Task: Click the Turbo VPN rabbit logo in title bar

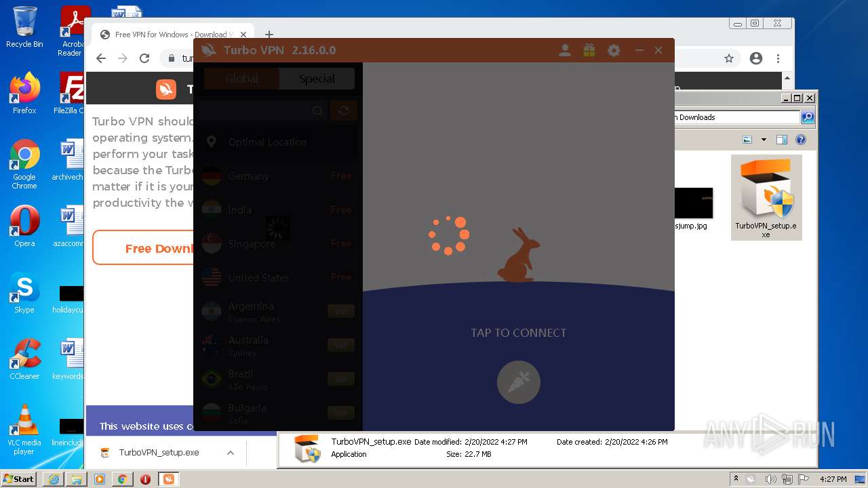Action: coord(209,50)
